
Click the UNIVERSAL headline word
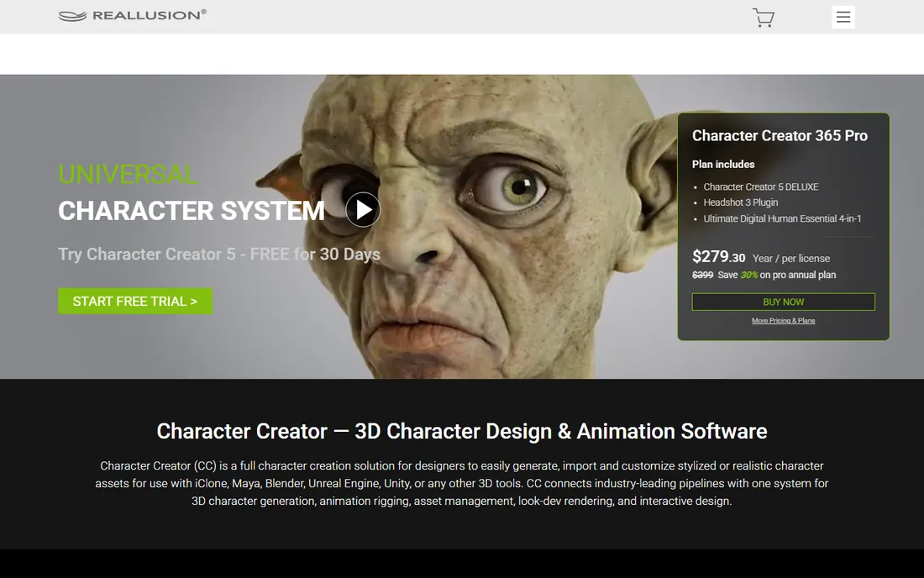coord(128,175)
